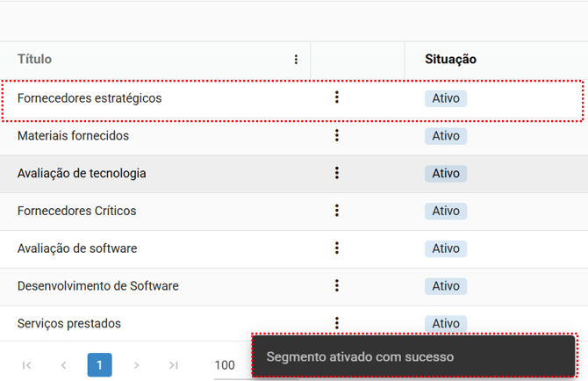The width and height of the screenshot is (588, 381).
Task: Go to next page of results
Action: click(x=136, y=365)
